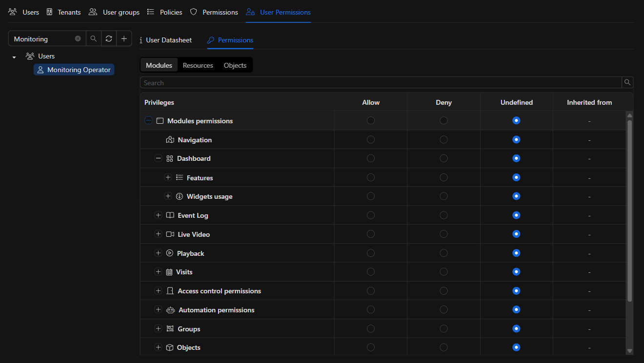Image resolution: width=644 pixels, height=363 pixels.
Task: Click the Live Video camera icon
Action: (x=170, y=234)
